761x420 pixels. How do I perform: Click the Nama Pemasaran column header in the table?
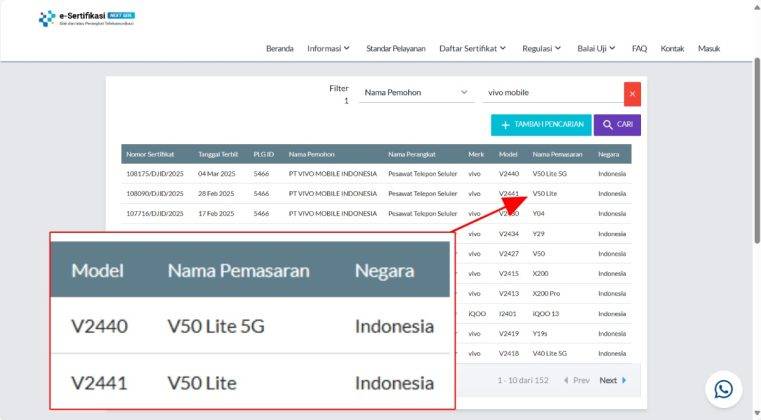pyautogui.click(x=557, y=154)
